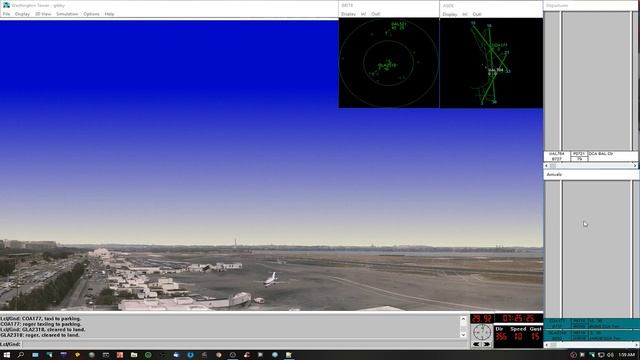Click the right double-arrow view rotate button
This screenshot has width=640, height=360.
pos(487,344)
